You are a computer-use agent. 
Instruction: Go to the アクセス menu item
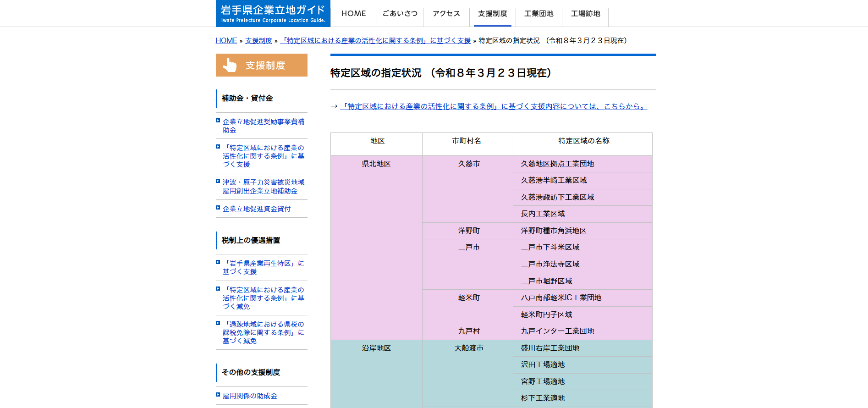pyautogui.click(x=446, y=14)
